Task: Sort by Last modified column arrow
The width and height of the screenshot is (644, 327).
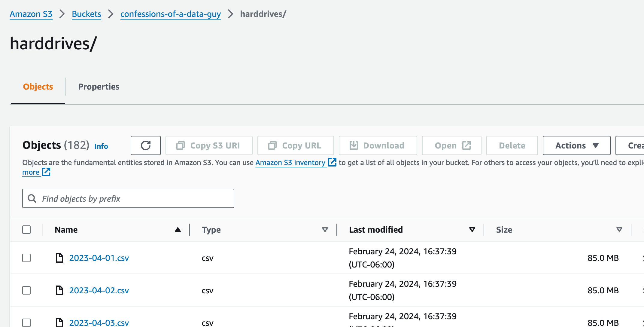Action: coord(472,230)
